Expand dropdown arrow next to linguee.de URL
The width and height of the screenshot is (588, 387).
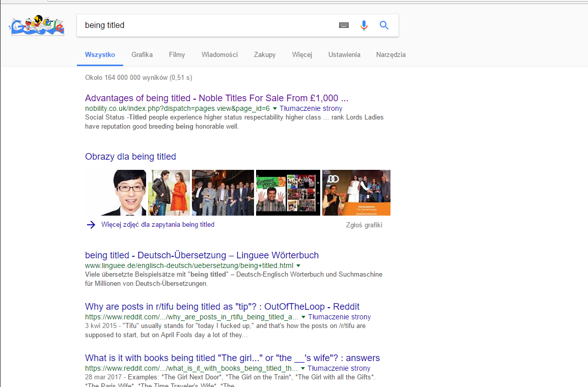point(298,265)
